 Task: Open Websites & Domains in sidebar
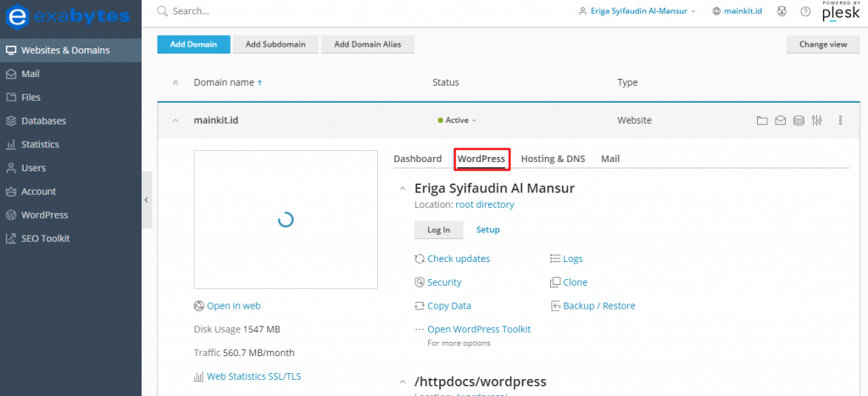70,50
